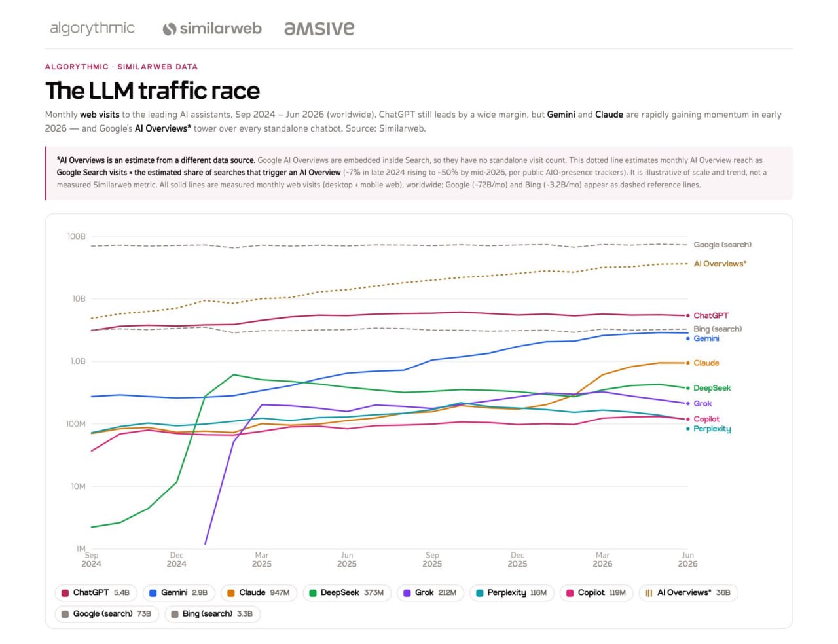Toggle the Copilot 119M legend chip
Image resolution: width=838 pixels, height=644 pixels.
596,593
